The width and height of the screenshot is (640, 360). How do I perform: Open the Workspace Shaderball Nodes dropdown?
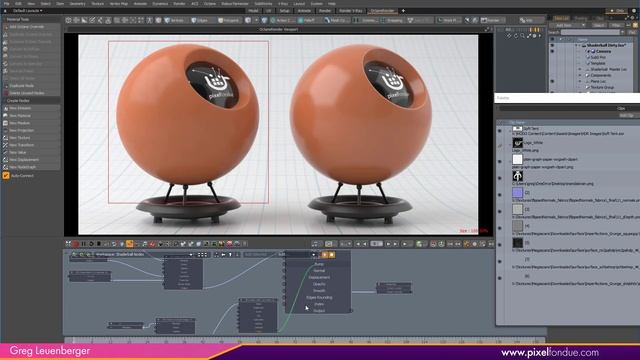click(x=143, y=254)
